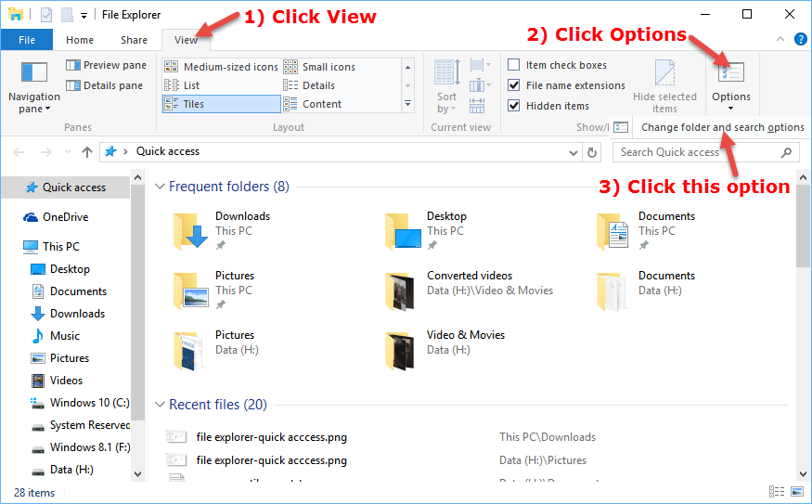Open the Recent locations dropdown arrow
Image resolution: width=812 pixels, height=504 pixels.
coord(68,152)
